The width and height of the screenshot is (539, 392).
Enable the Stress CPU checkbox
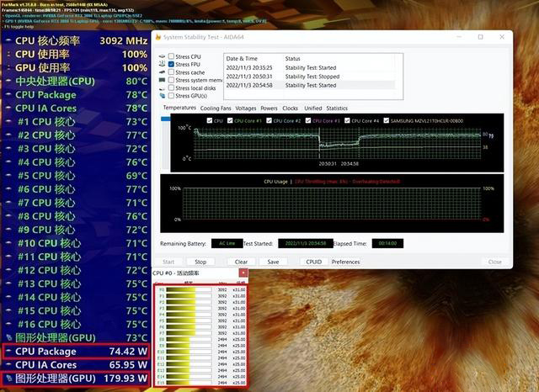[172, 56]
